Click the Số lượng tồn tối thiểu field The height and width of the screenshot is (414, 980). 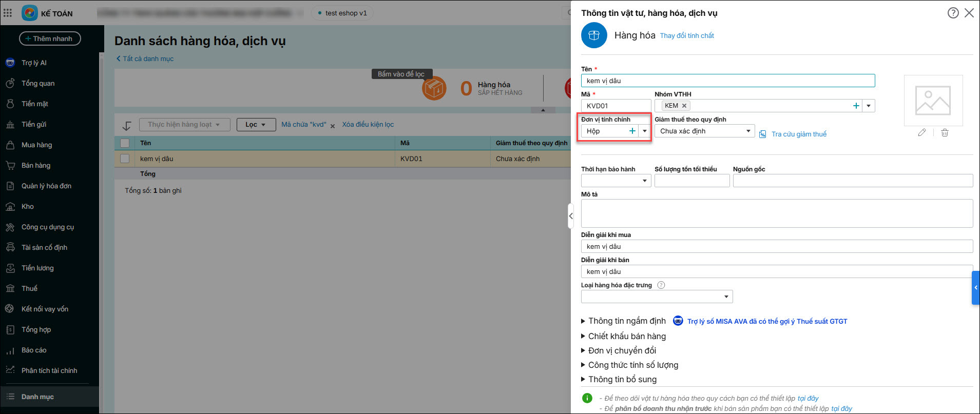[x=691, y=181]
